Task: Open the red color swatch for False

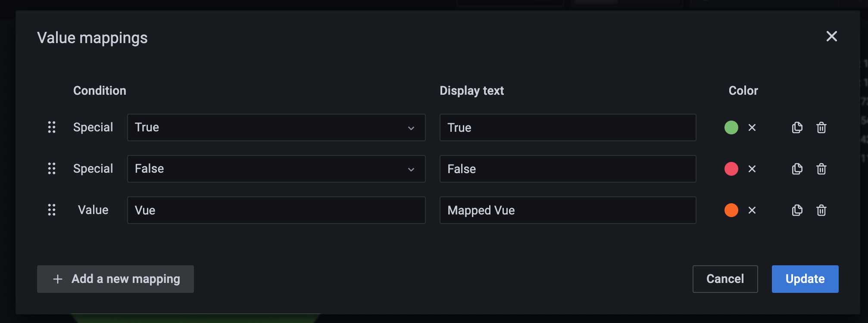Action: click(731, 169)
